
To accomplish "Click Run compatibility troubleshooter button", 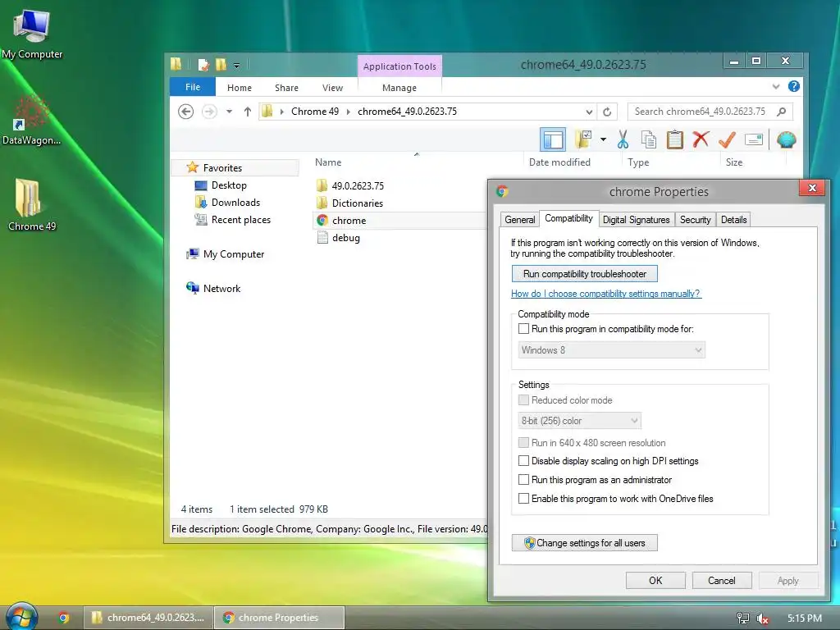I will coord(584,274).
